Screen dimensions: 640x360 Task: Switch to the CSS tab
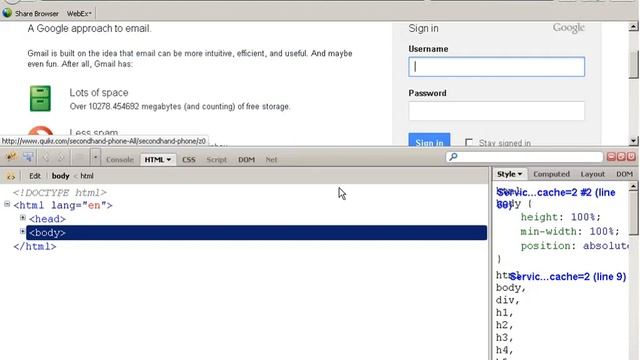(x=189, y=160)
